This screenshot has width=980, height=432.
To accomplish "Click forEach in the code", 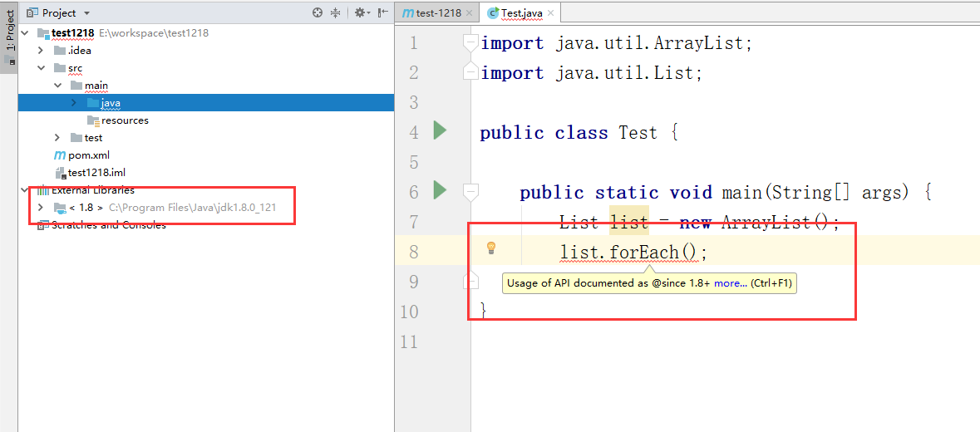I will (645, 253).
